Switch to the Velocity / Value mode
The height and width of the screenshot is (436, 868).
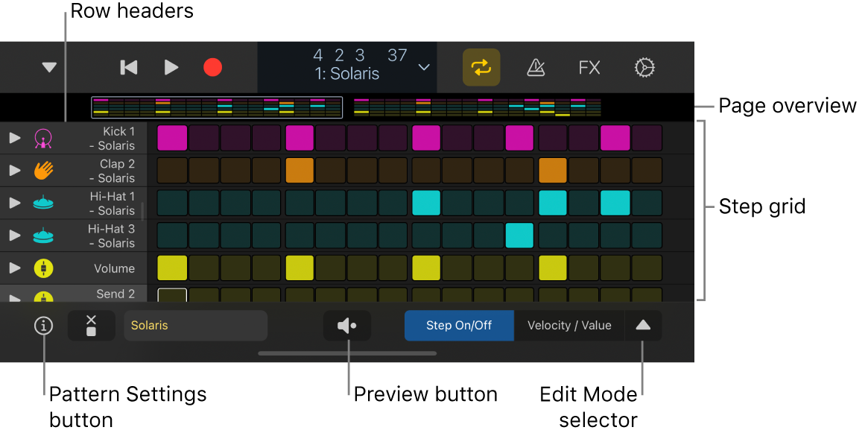coord(569,326)
